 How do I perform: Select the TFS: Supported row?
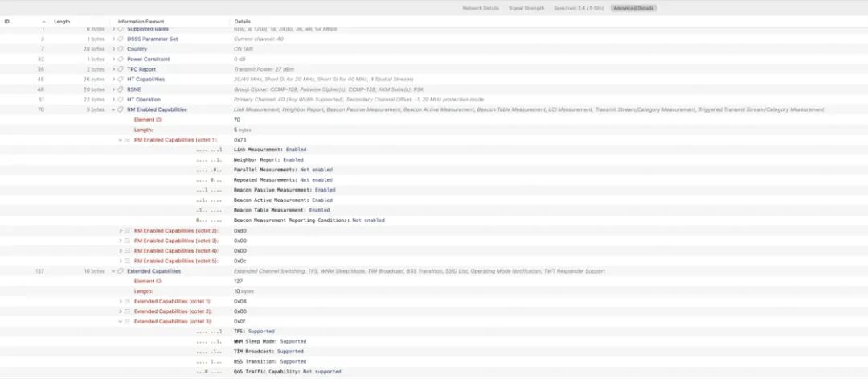pyautogui.click(x=434, y=332)
